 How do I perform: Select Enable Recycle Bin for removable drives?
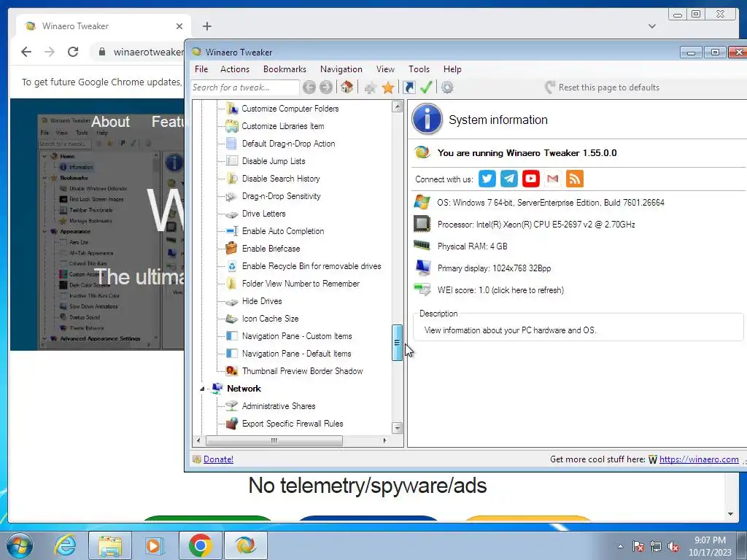click(x=311, y=266)
